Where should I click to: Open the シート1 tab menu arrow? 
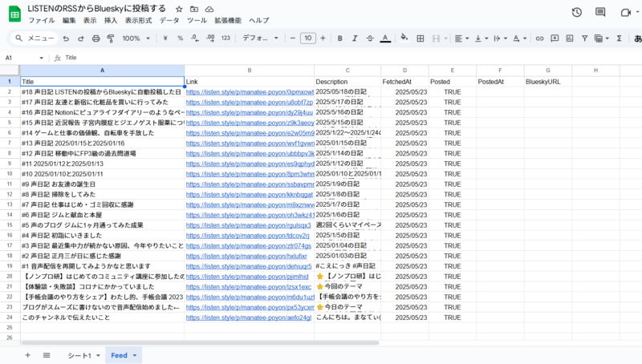click(98, 355)
